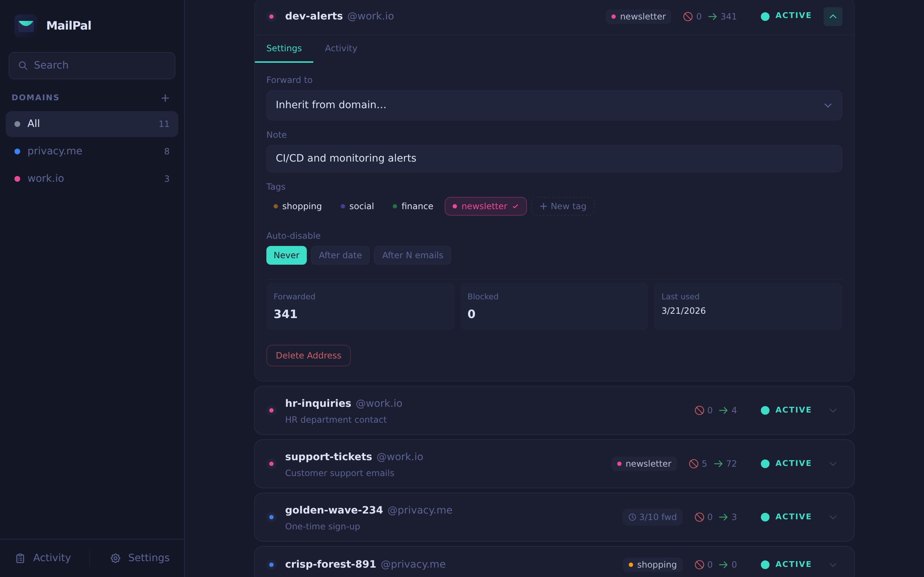Click the Activity clipboard icon in the sidebar footer
This screenshot has height=577, width=924.
point(20,558)
